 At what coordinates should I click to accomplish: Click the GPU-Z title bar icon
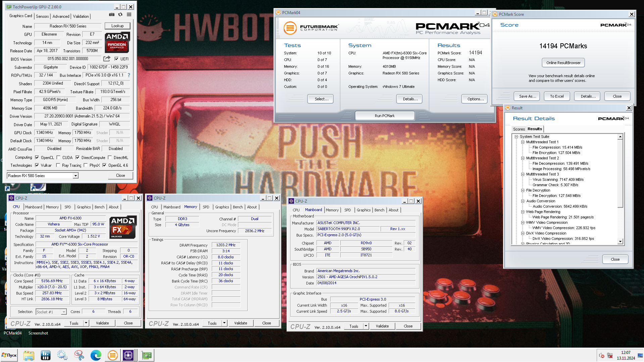tap(9, 7)
